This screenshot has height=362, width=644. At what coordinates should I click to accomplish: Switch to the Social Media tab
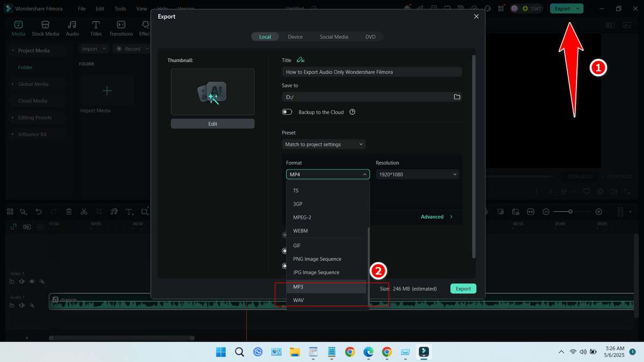(x=334, y=36)
